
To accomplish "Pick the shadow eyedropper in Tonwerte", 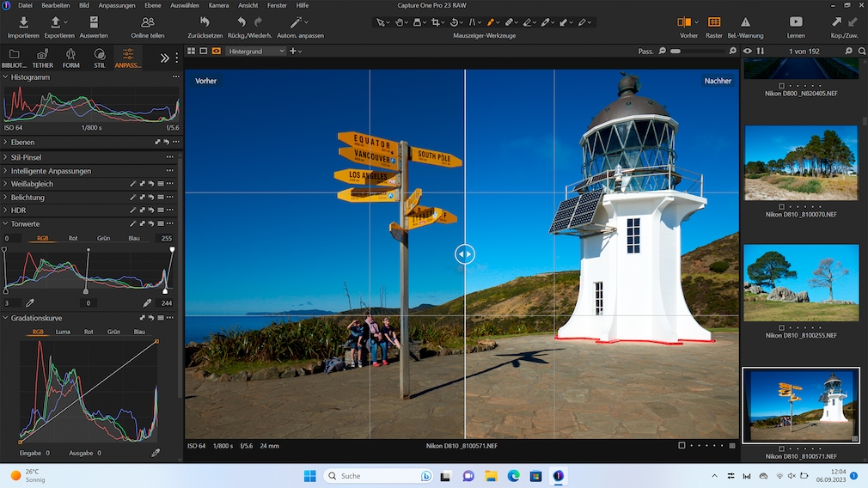I will pos(30,303).
